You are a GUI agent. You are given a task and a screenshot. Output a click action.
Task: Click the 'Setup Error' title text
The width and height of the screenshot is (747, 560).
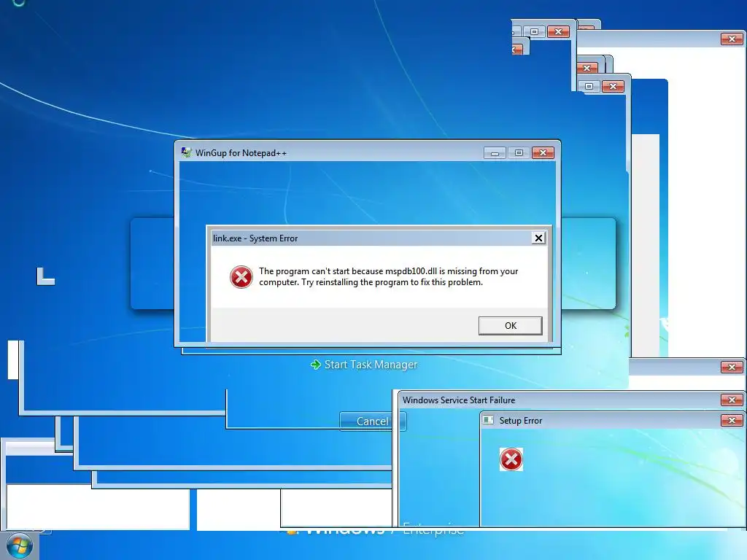click(x=521, y=421)
